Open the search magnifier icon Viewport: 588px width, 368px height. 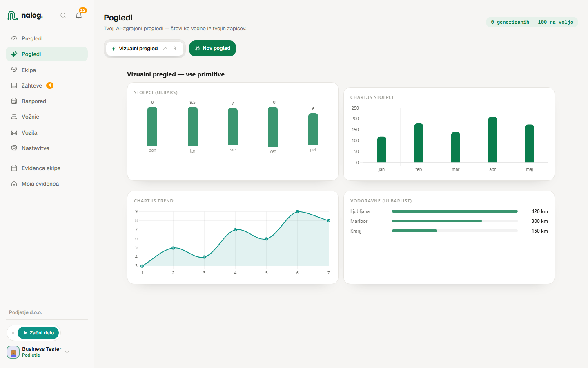(63, 16)
